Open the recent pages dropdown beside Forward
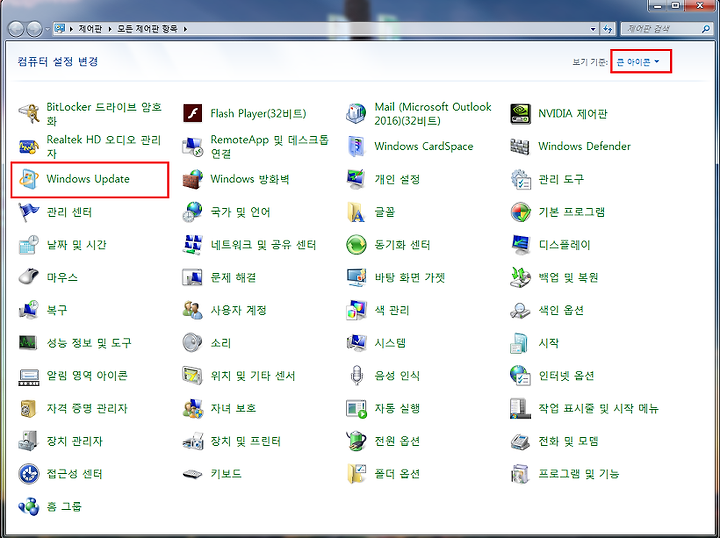Screen dimensions: 720x538 pyautogui.click(x=47, y=29)
